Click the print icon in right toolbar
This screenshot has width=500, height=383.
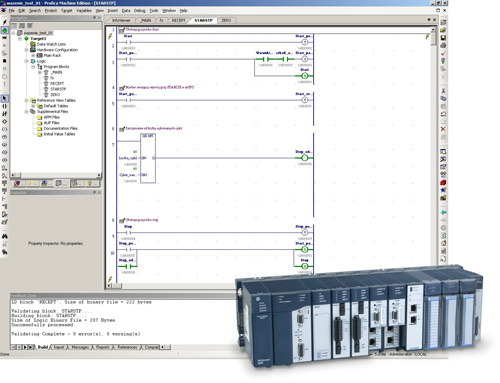(x=443, y=45)
